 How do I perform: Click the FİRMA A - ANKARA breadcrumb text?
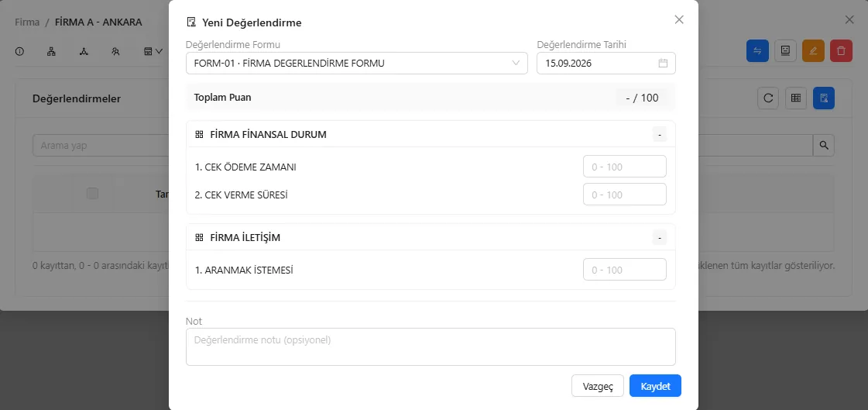coord(98,22)
